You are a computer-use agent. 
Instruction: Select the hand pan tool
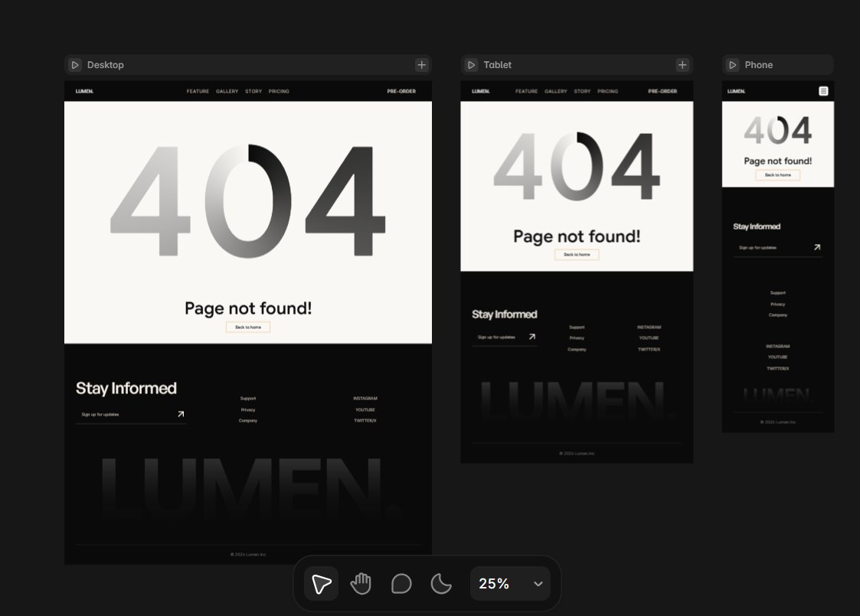coord(361,584)
